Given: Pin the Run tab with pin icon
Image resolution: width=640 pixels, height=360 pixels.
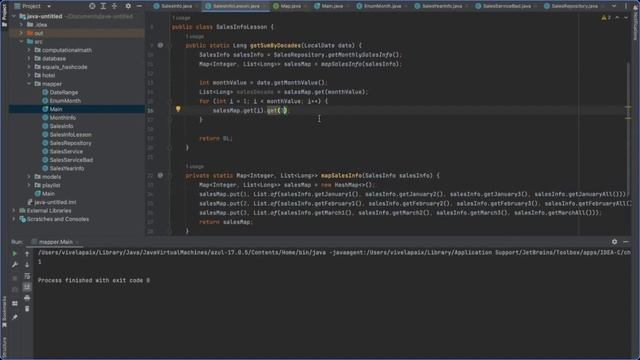Looking at the screenshot, I should click(15, 317).
